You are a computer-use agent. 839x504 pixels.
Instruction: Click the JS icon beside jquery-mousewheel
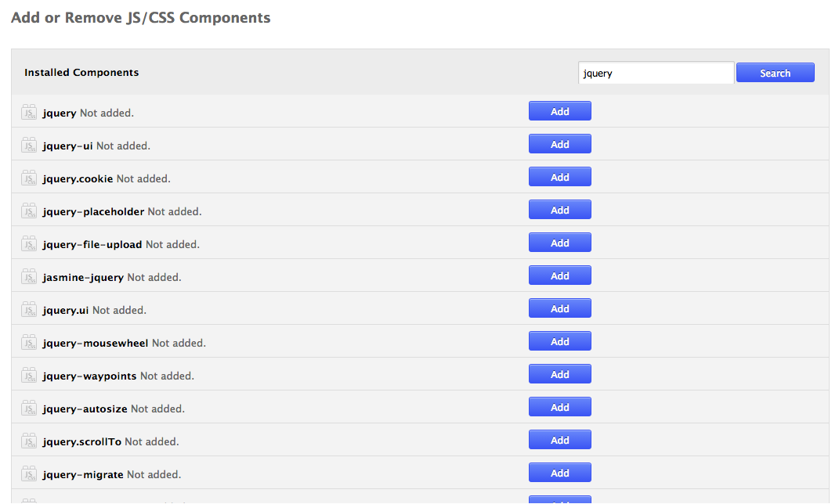click(x=29, y=343)
